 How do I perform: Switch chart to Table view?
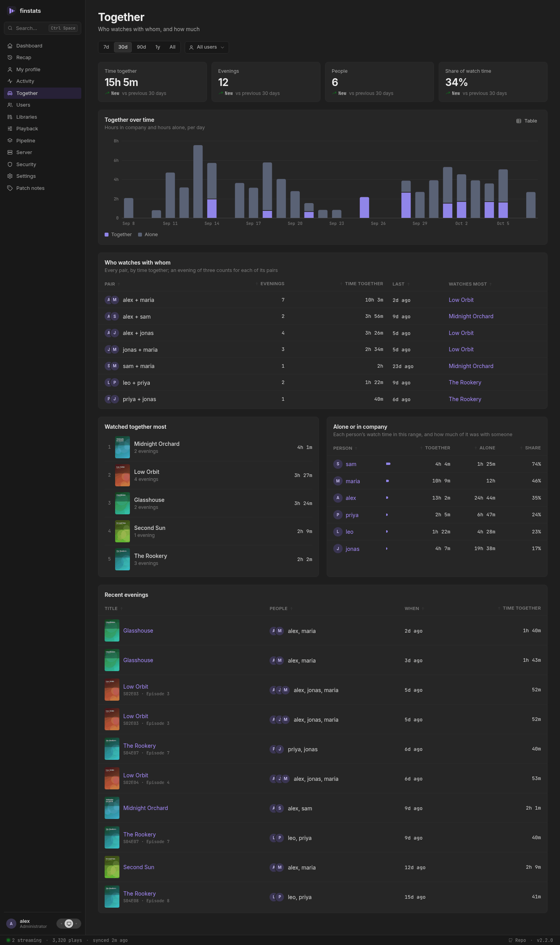coord(527,121)
